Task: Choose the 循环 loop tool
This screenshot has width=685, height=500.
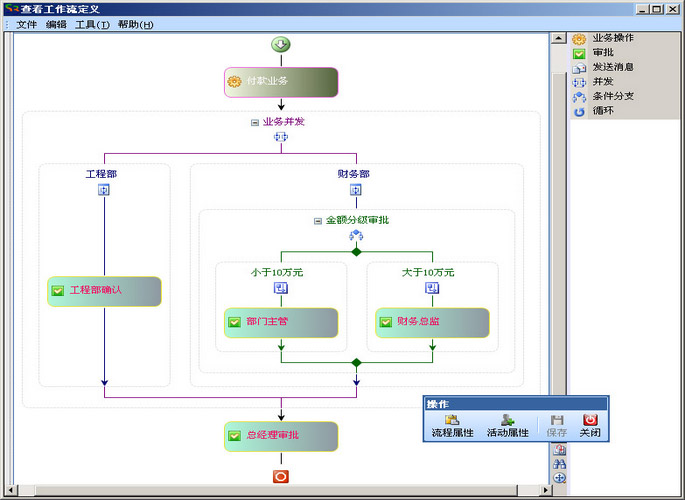Action: [x=579, y=111]
